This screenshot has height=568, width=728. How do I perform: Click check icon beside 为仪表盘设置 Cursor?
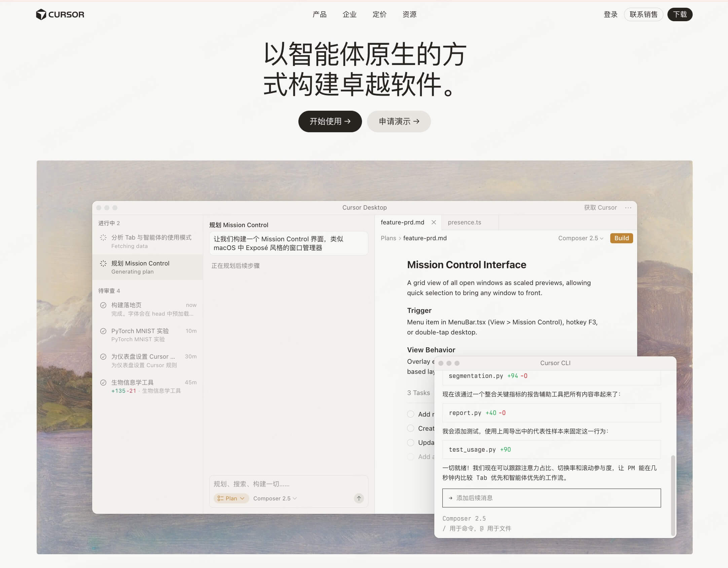(103, 357)
